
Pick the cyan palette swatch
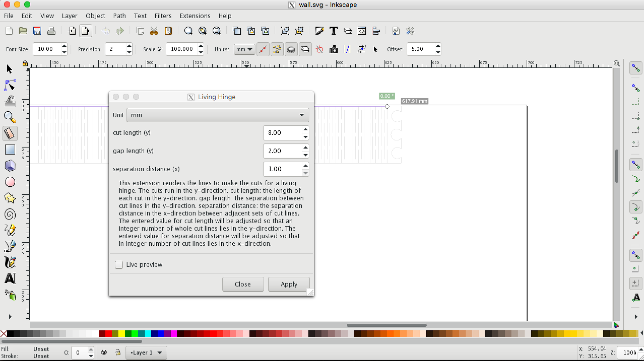click(148, 333)
